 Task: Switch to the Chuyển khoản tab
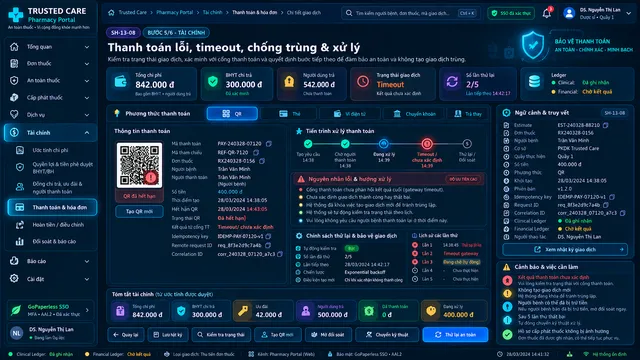[414, 113]
